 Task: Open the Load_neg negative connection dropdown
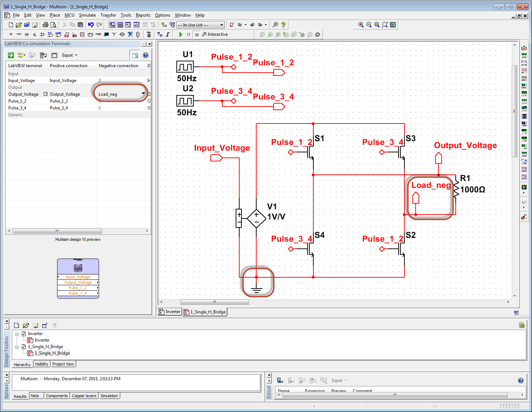click(x=143, y=94)
